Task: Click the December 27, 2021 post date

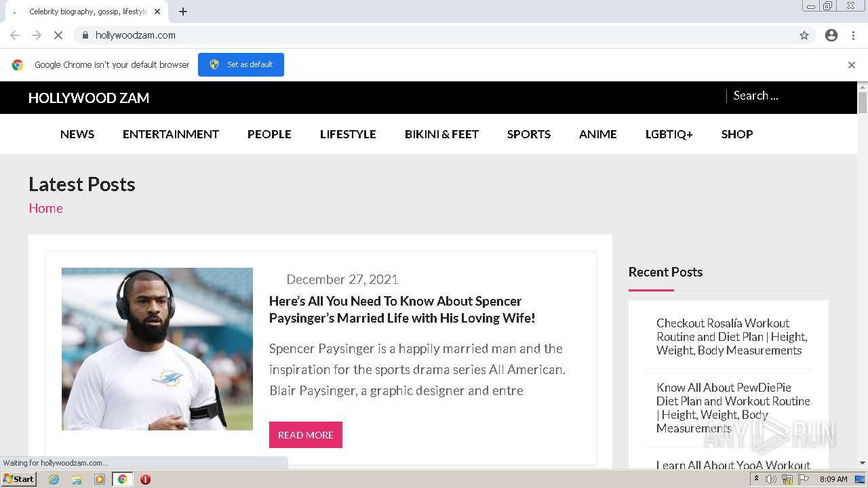Action: [x=342, y=279]
